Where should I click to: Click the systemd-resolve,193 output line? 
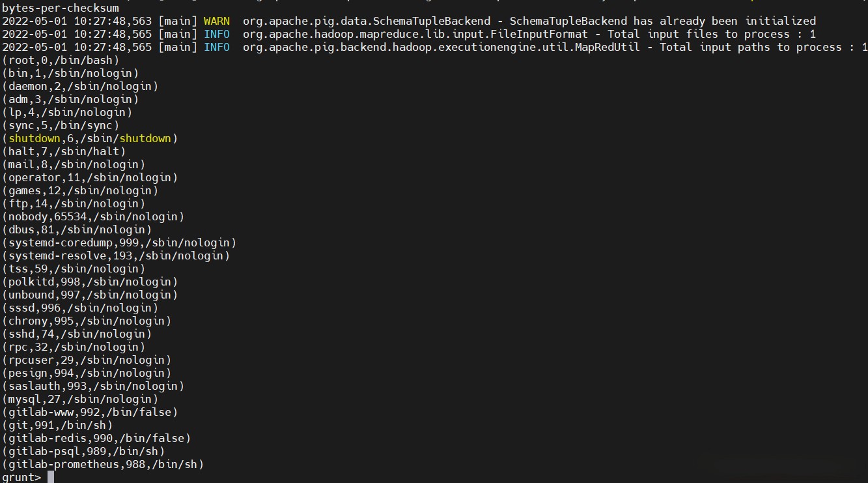click(x=116, y=256)
